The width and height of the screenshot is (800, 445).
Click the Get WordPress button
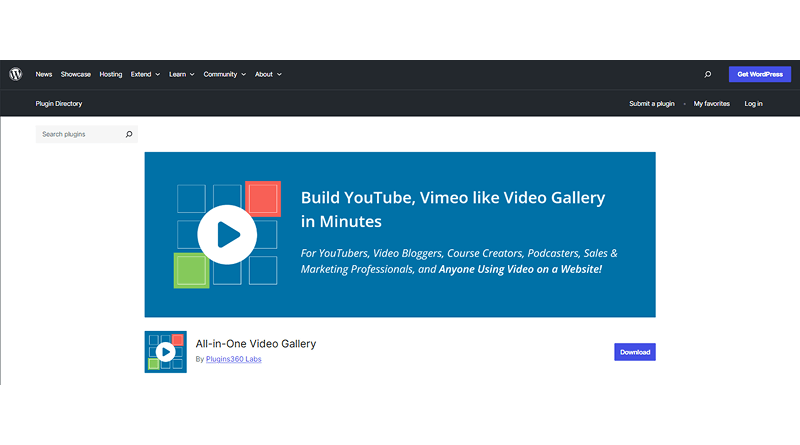point(760,75)
